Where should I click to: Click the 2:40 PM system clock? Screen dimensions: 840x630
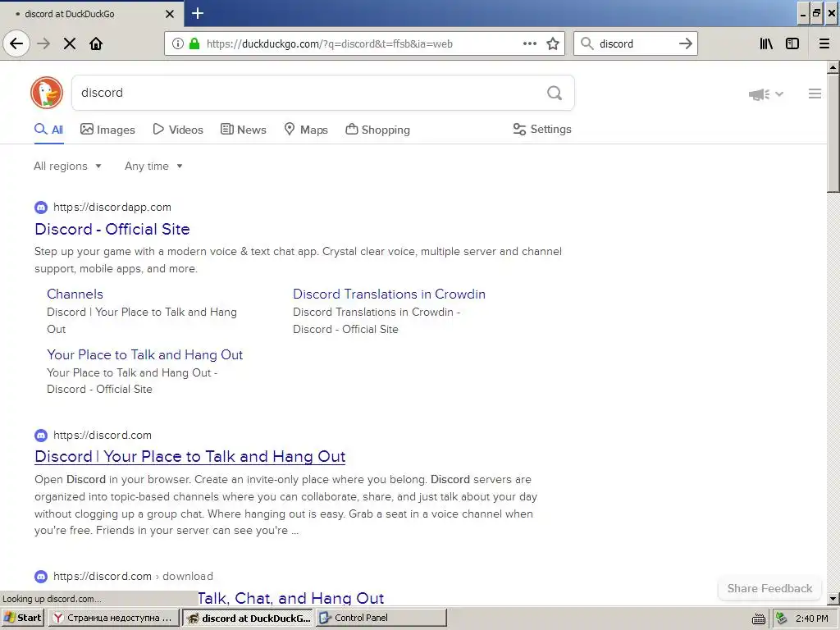(x=812, y=619)
